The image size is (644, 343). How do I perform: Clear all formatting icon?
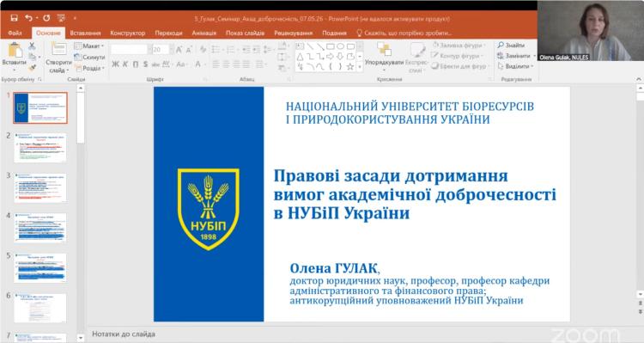203,50
